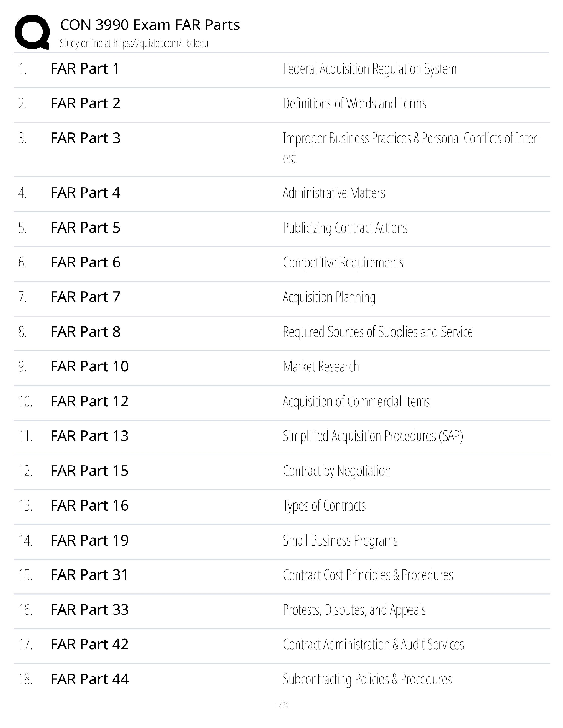Click the Competitive Requirements definition
Screen dimensions: 563x728
coord(343,262)
